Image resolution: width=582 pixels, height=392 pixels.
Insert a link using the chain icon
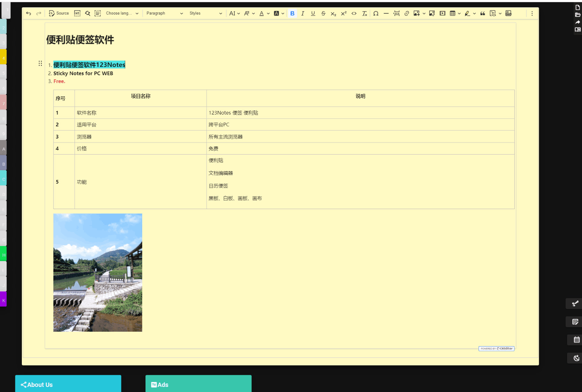(x=407, y=13)
